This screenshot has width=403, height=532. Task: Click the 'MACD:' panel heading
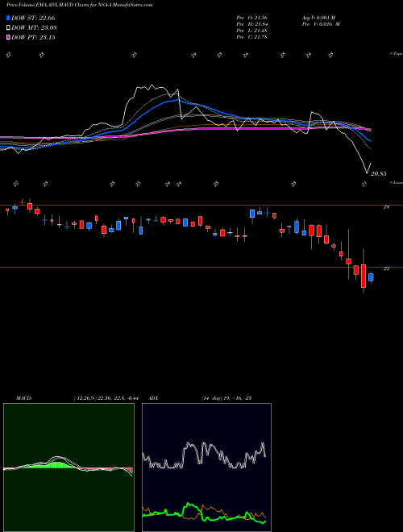click(24, 398)
